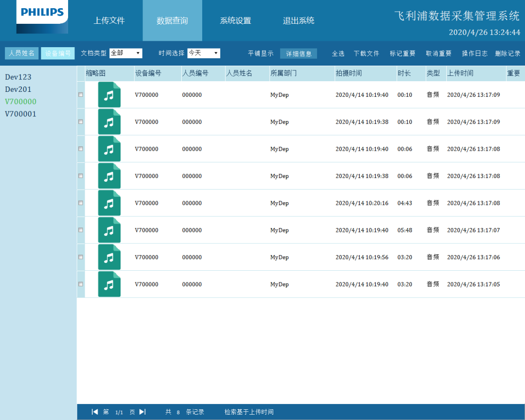The width and height of the screenshot is (525, 420).
Task: Click page indicator 1/1
Action: tap(119, 412)
